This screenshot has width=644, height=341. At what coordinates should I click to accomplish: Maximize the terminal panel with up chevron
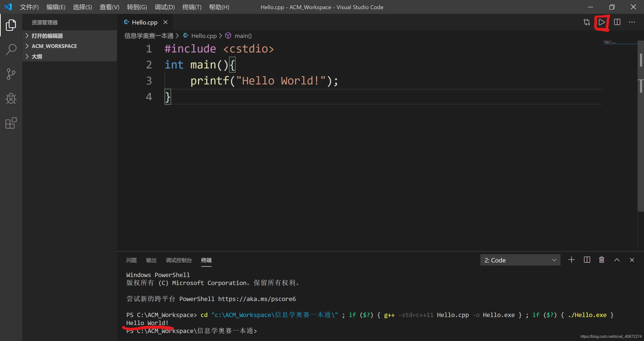click(x=617, y=260)
